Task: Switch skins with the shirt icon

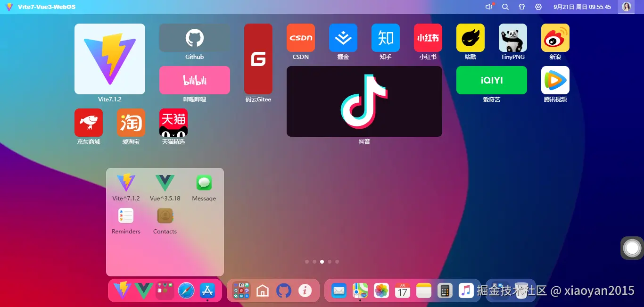Action: 522,7
